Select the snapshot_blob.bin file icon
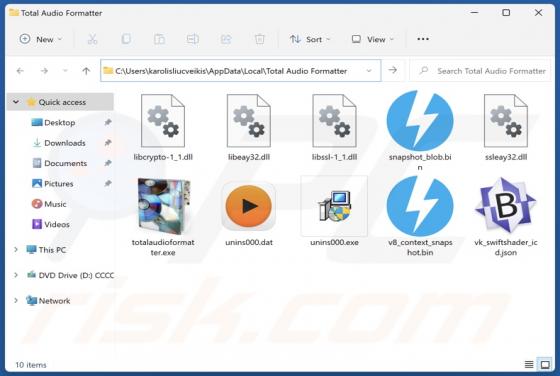The width and height of the screenshot is (560, 376). (x=420, y=121)
